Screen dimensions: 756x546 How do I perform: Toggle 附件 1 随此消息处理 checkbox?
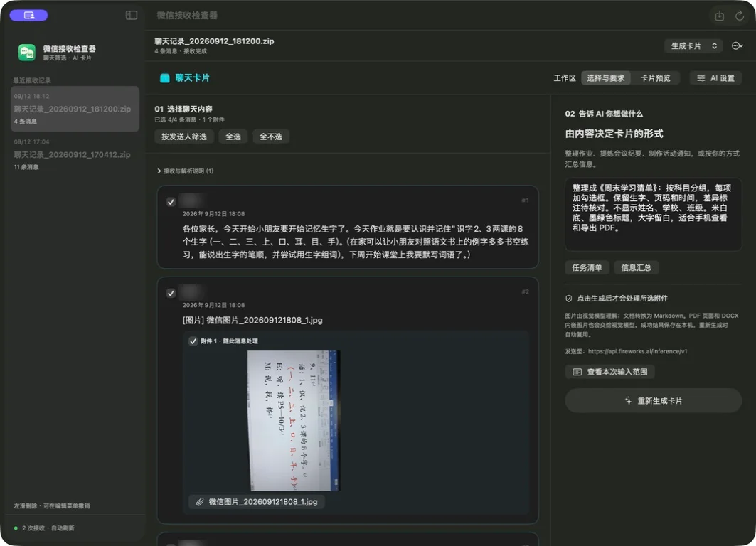(x=193, y=341)
